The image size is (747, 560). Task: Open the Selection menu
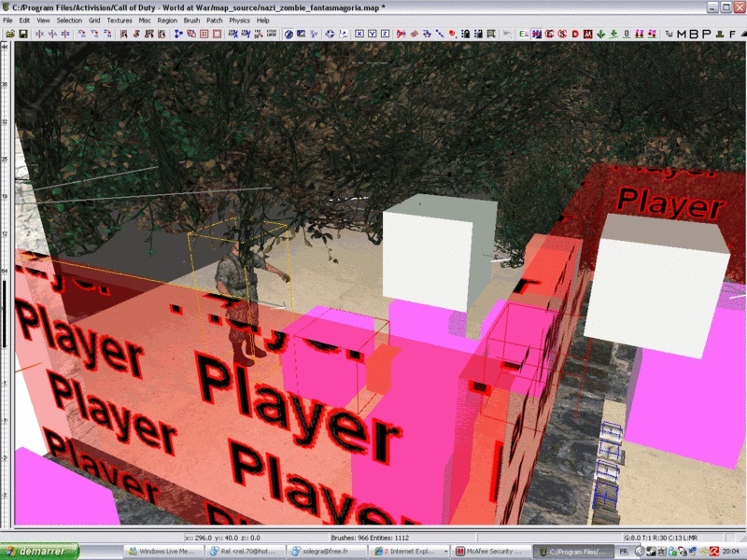click(69, 21)
